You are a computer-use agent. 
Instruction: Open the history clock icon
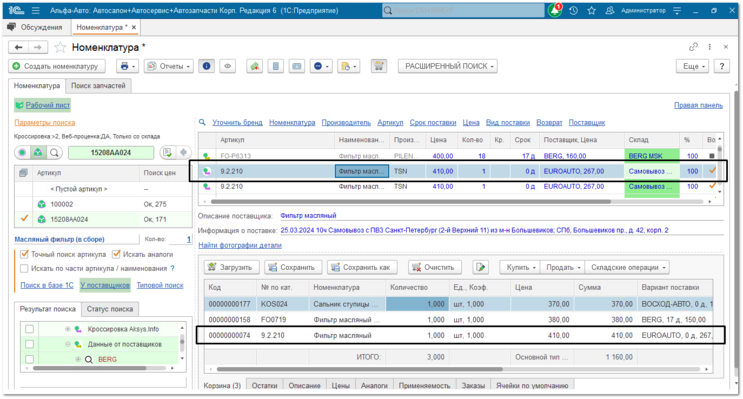573,10
